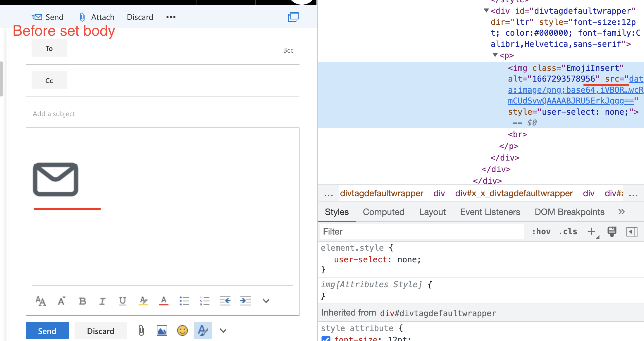This screenshot has width=644, height=341.
Task: Uncheck the font-size property in DevTools
Action: [x=326, y=339]
